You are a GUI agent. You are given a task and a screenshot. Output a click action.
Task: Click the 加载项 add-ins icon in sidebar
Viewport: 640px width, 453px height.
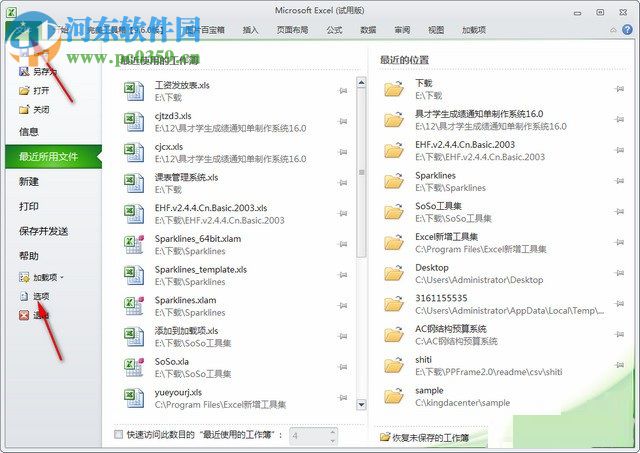point(24,278)
